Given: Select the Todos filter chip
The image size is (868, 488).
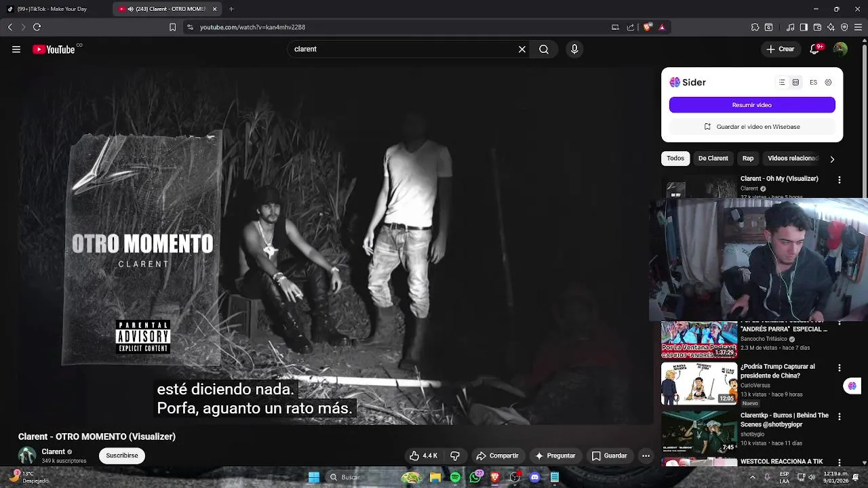Looking at the screenshot, I should click(x=675, y=158).
